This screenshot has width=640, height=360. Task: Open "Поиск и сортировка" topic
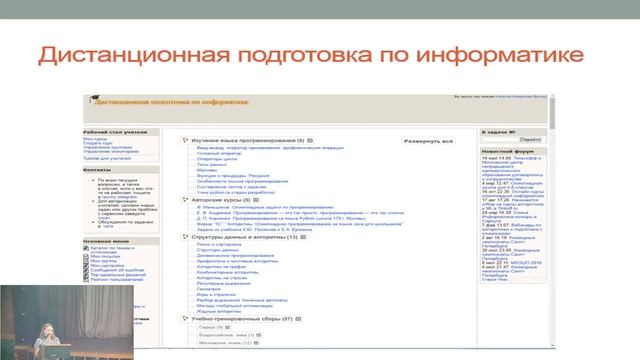tap(219, 244)
